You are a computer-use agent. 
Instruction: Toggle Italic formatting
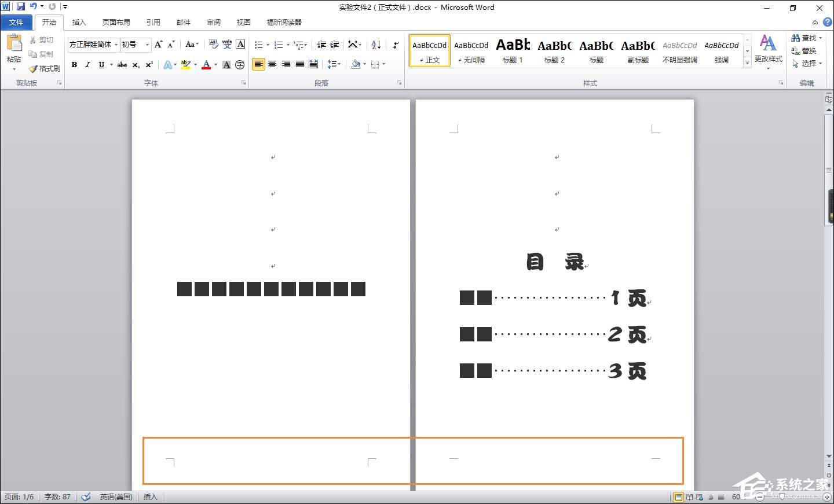(x=87, y=65)
